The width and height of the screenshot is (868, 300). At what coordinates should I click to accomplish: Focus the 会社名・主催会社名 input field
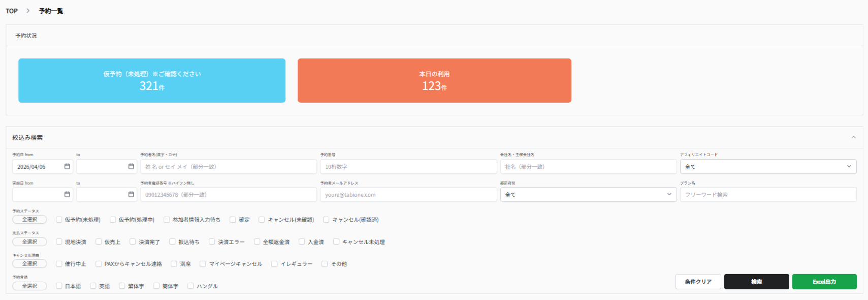588,167
